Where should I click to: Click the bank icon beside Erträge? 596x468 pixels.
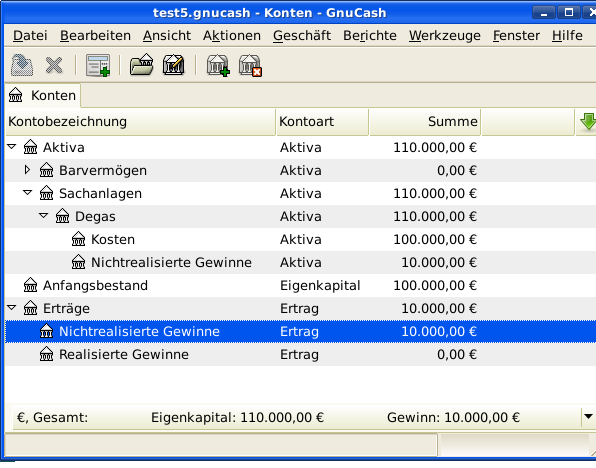[x=30, y=308]
